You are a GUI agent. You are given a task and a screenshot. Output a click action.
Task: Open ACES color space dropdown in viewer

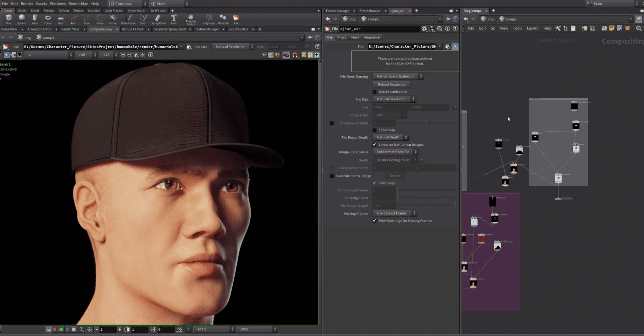(x=214, y=329)
